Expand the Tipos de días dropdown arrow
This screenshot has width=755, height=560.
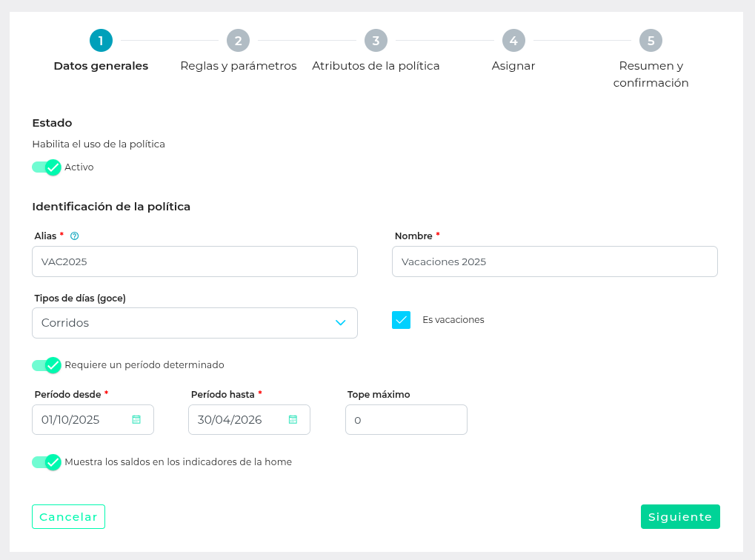pos(341,323)
